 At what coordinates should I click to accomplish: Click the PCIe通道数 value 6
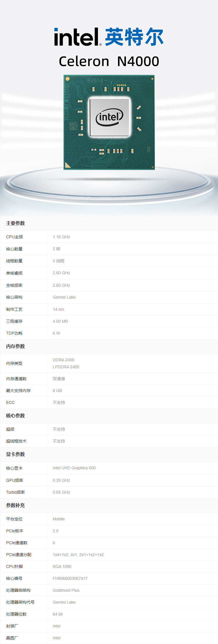click(54, 543)
